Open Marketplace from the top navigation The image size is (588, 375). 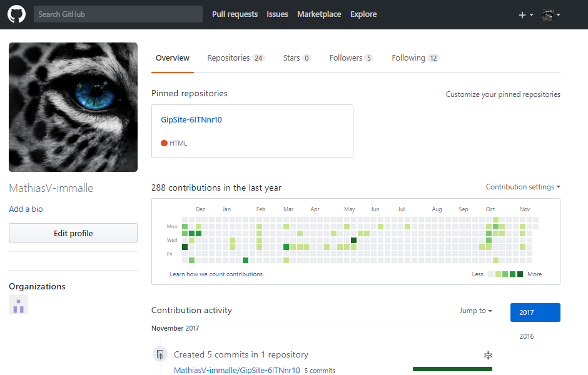tap(319, 14)
